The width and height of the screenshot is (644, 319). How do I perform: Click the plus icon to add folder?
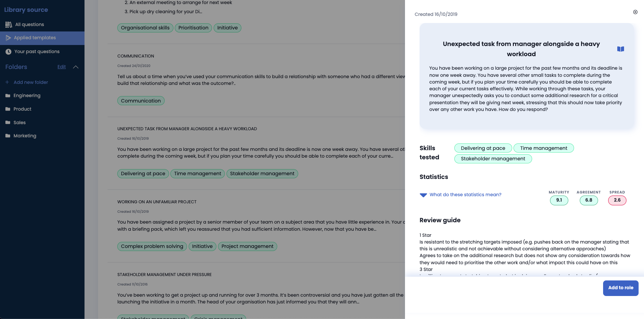7,82
